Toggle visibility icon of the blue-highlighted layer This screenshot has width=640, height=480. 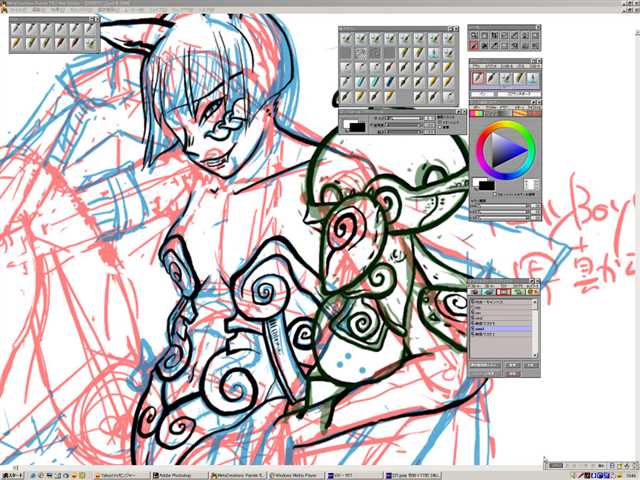click(474, 326)
